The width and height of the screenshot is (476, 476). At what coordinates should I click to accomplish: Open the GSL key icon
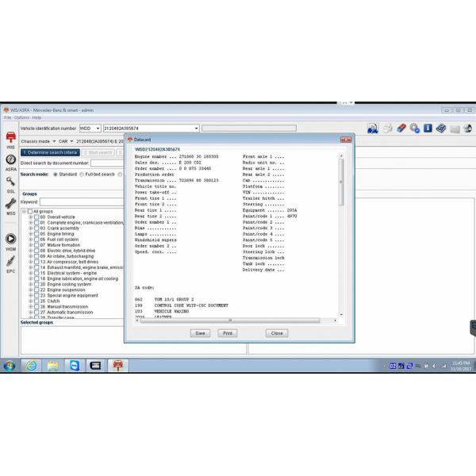(x=11, y=183)
